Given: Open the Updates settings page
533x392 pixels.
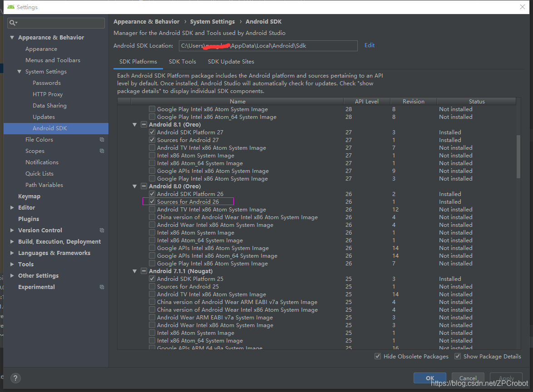Looking at the screenshot, I should tap(44, 117).
